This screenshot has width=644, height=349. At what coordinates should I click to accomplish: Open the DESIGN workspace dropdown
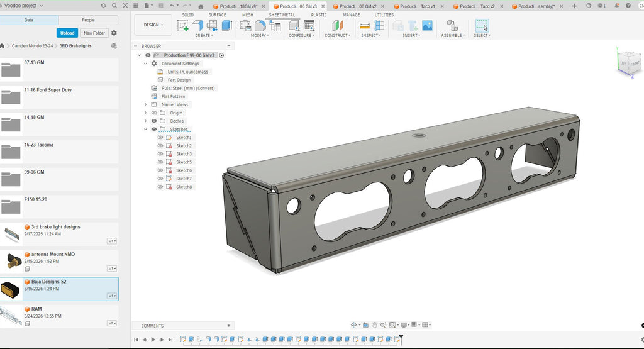pyautogui.click(x=153, y=25)
